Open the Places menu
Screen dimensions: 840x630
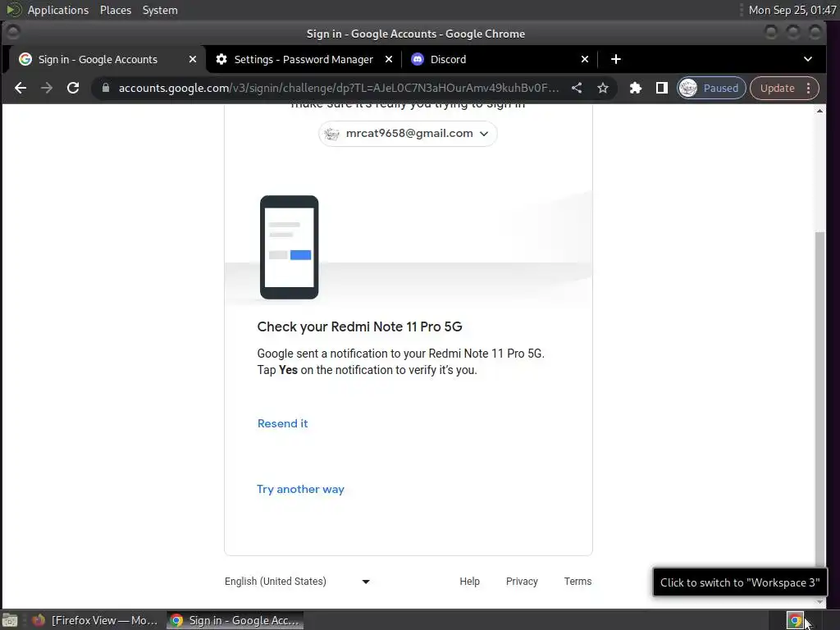(x=115, y=10)
